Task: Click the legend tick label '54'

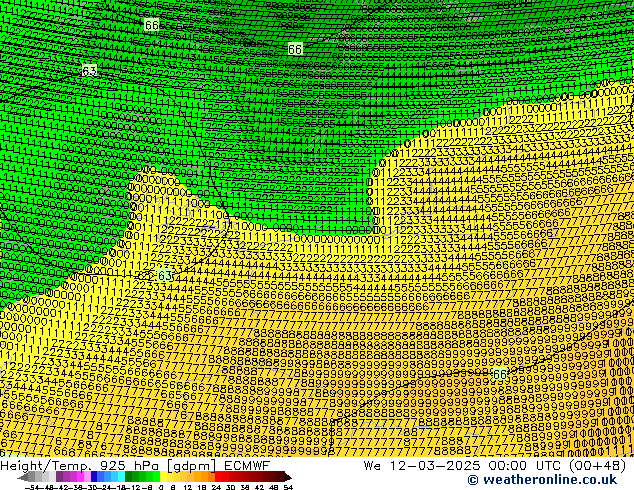Action: (x=288, y=487)
